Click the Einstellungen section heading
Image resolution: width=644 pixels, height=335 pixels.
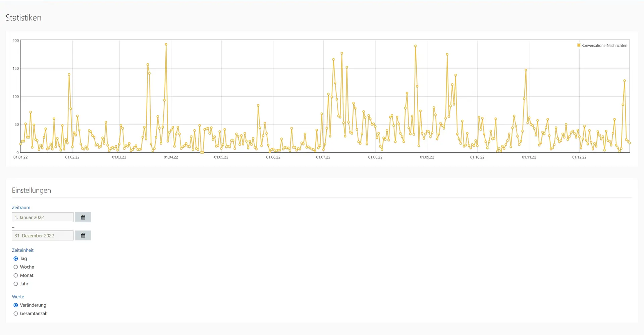tap(32, 190)
